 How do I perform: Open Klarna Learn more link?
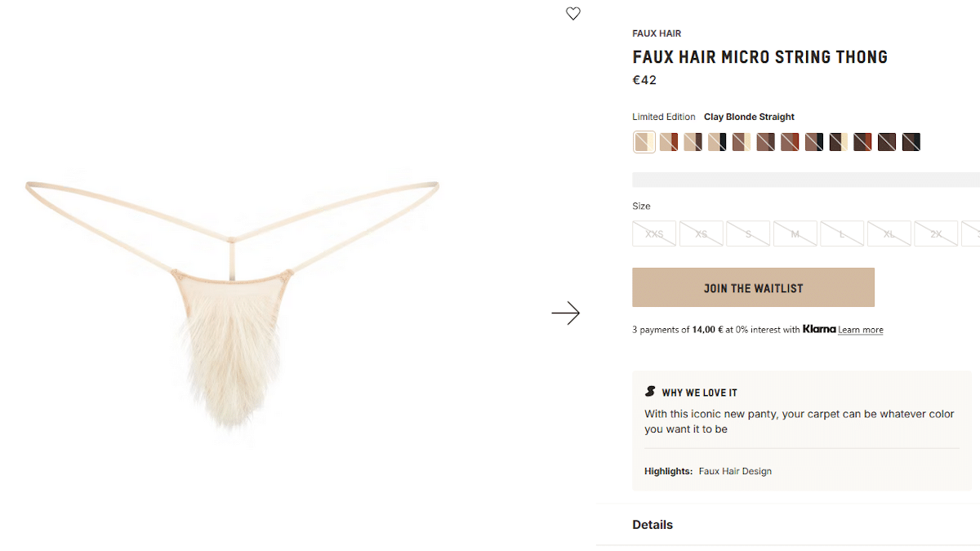pos(860,330)
